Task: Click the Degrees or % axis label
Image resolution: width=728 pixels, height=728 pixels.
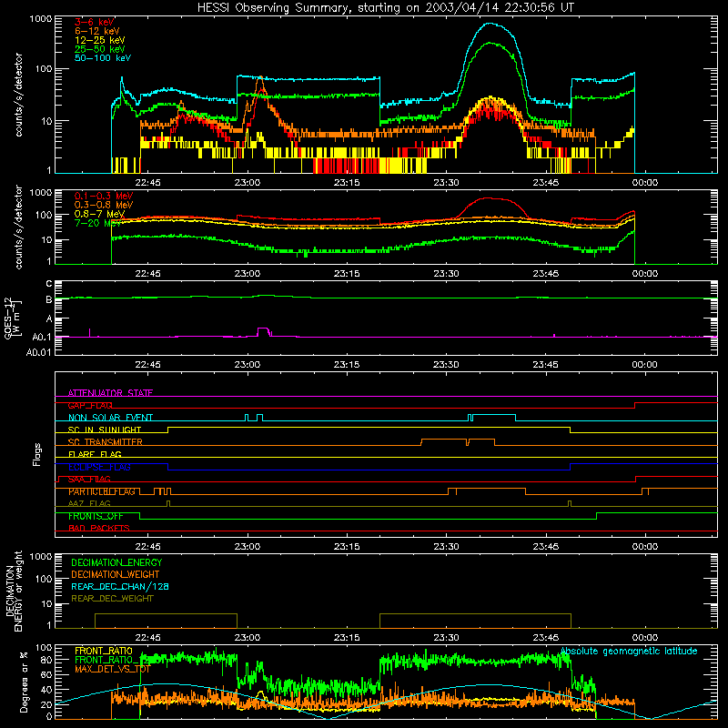Action: pos(24,682)
